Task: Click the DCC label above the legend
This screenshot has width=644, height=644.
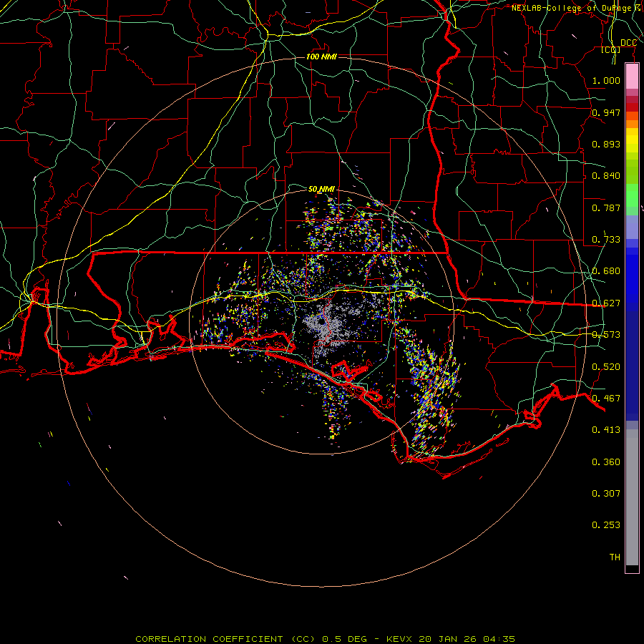Action: click(628, 43)
